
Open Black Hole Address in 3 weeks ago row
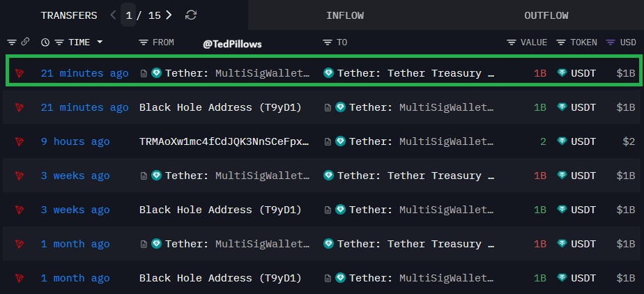(220, 210)
